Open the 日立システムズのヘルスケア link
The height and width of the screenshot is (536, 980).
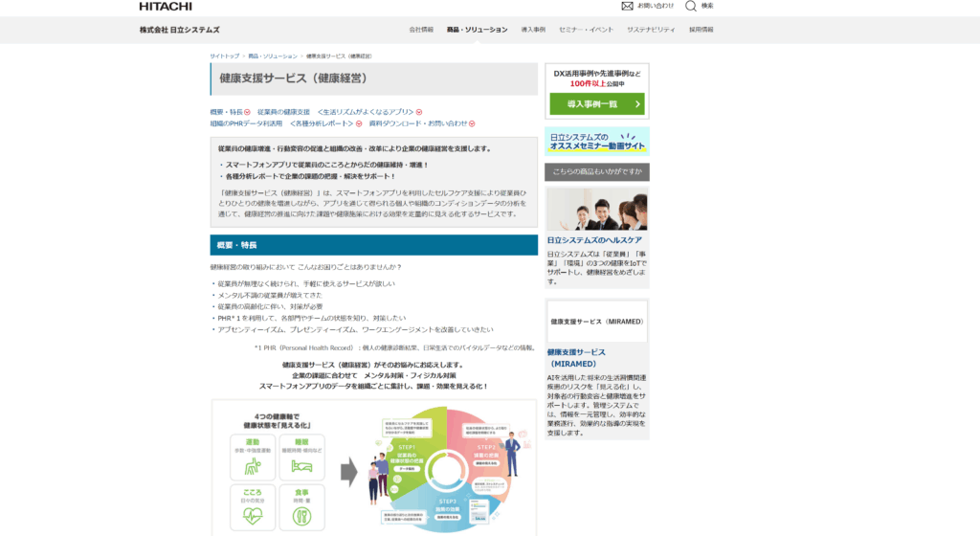click(x=594, y=240)
